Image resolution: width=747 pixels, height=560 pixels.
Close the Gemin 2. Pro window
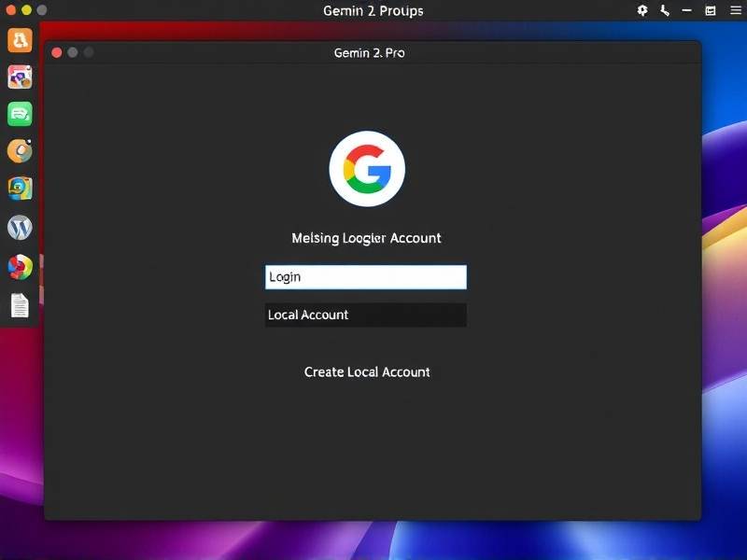57,52
